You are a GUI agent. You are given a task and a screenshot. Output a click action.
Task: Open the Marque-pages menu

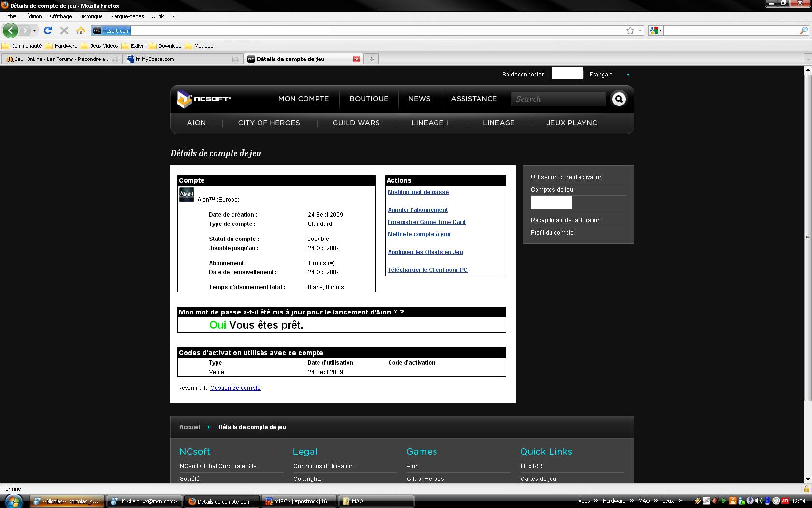127,16
